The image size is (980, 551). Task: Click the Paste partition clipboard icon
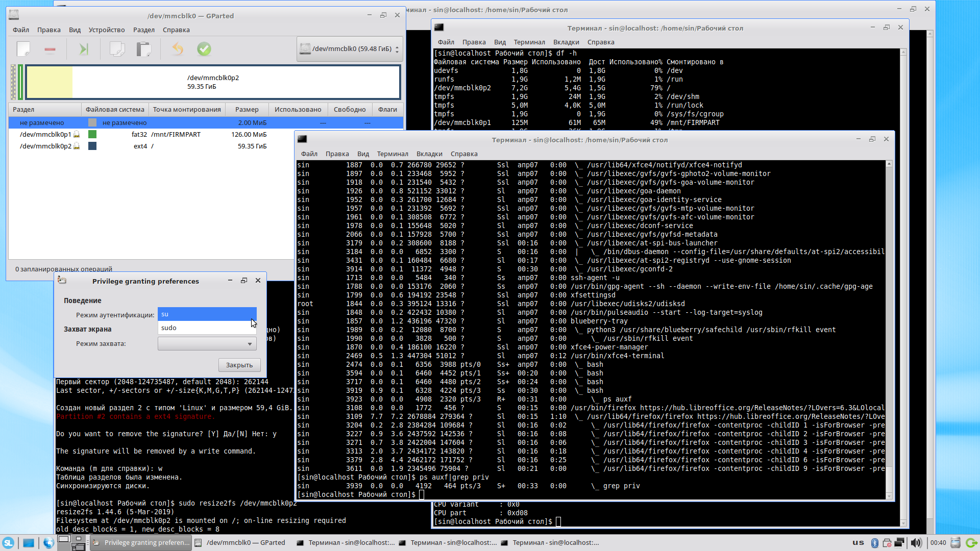click(144, 49)
